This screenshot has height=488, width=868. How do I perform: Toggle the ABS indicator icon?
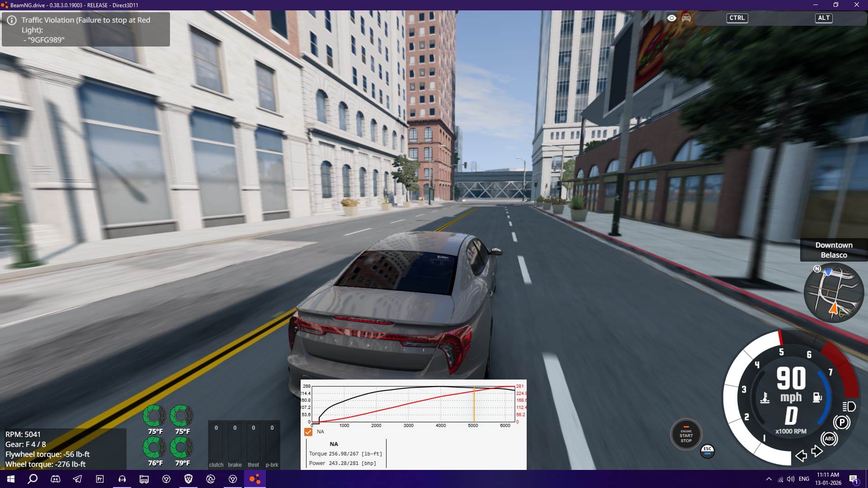click(x=829, y=438)
